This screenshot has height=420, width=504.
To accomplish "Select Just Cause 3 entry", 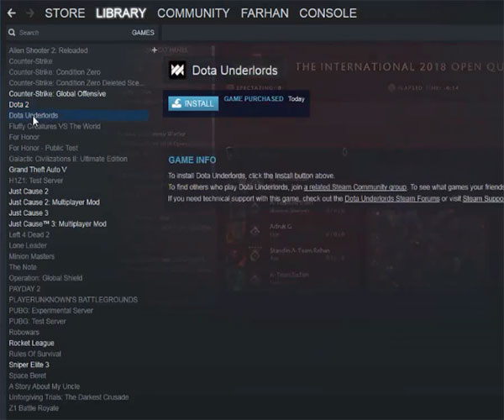I will pos(29,213).
